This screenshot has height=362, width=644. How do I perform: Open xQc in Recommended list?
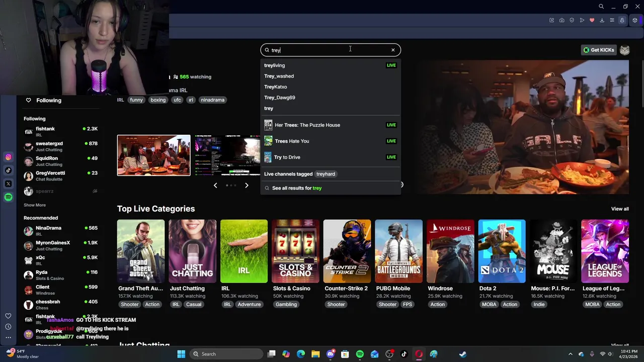(x=60, y=260)
